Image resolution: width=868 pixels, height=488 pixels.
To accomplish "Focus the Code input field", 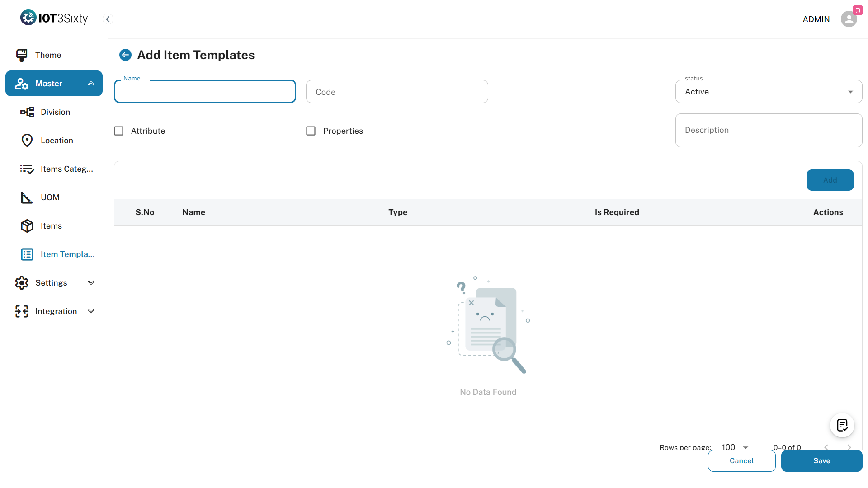I will (x=397, y=92).
